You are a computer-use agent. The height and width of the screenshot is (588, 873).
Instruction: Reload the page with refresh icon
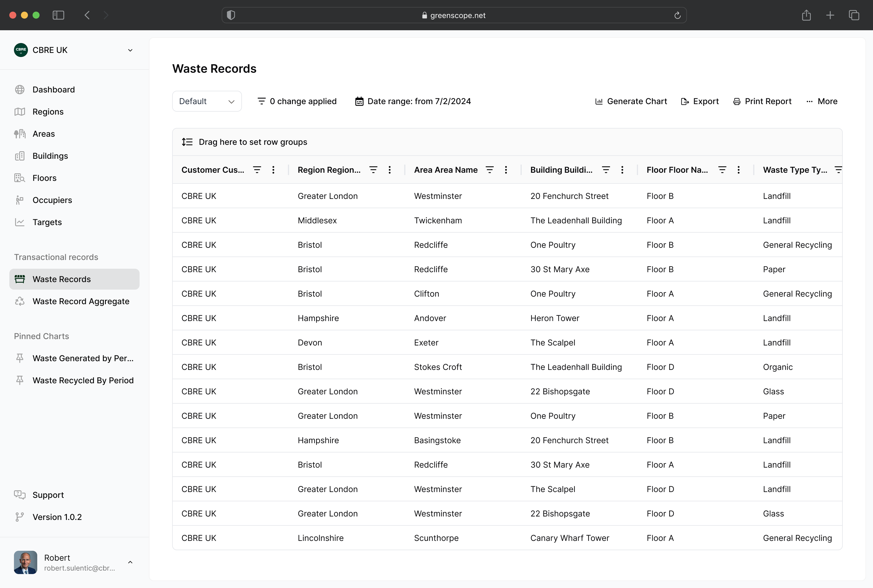(677, 15)
